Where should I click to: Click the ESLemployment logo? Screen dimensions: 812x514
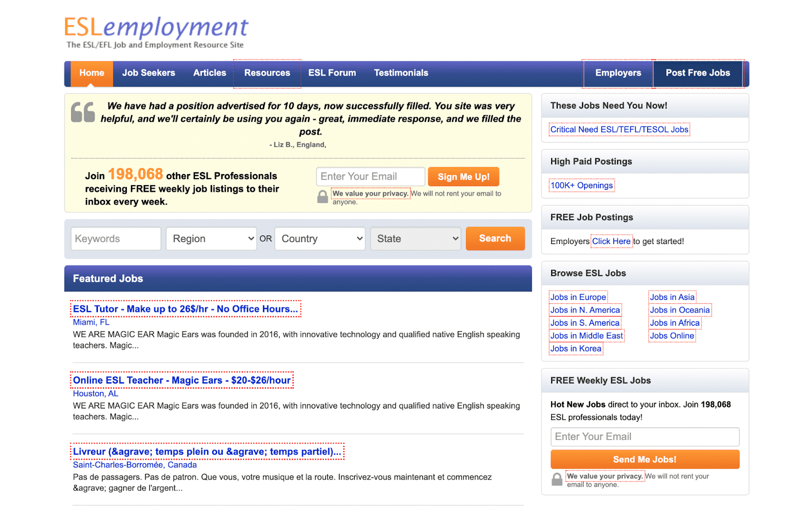[x=156, y=32]
